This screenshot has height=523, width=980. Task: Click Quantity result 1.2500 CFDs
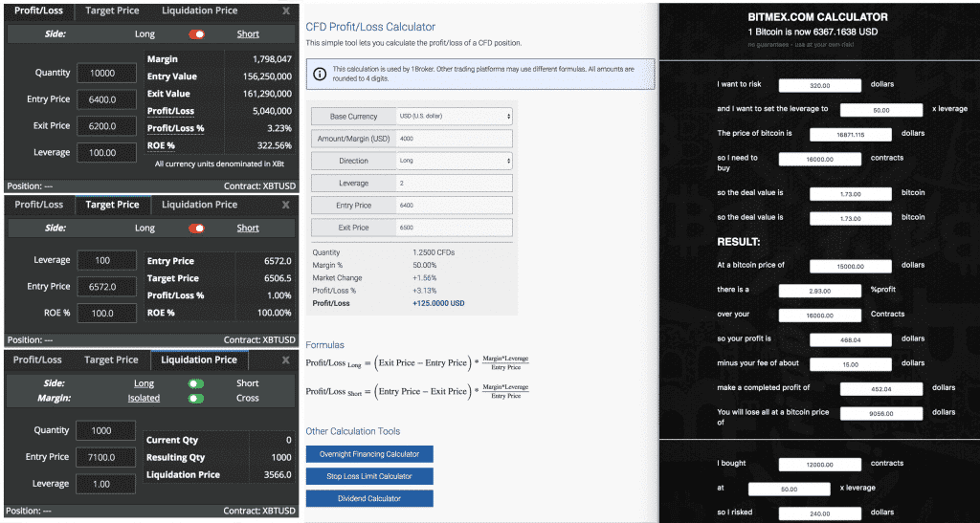[434, 252]
